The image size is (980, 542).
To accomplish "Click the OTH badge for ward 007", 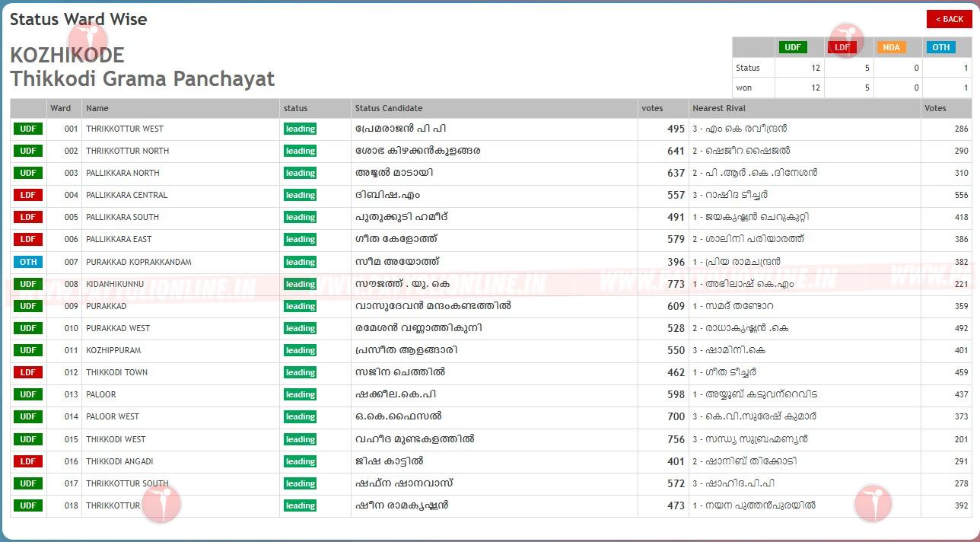I will [x=28, y=262].
